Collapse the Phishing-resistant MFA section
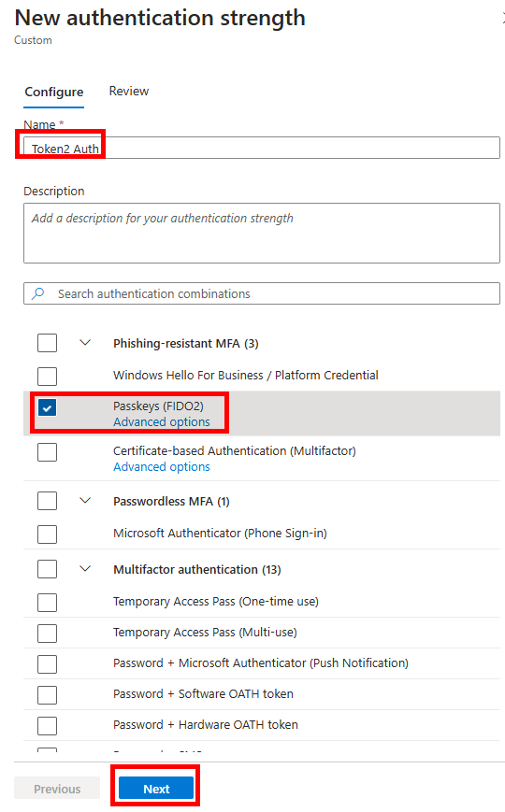 point(85,343)
